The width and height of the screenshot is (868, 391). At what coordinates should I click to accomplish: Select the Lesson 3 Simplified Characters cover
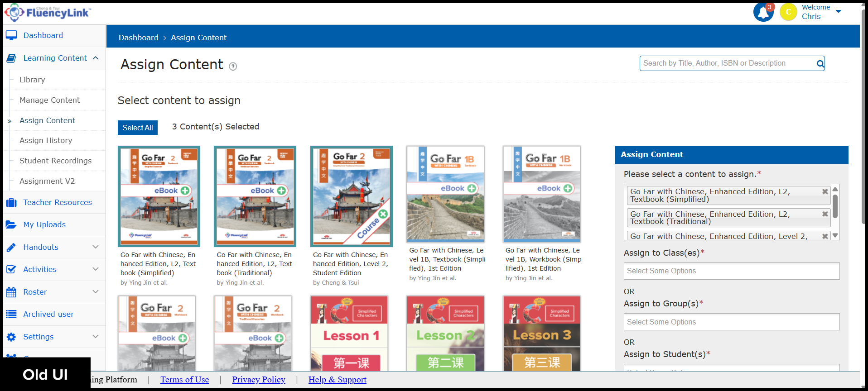542,334
